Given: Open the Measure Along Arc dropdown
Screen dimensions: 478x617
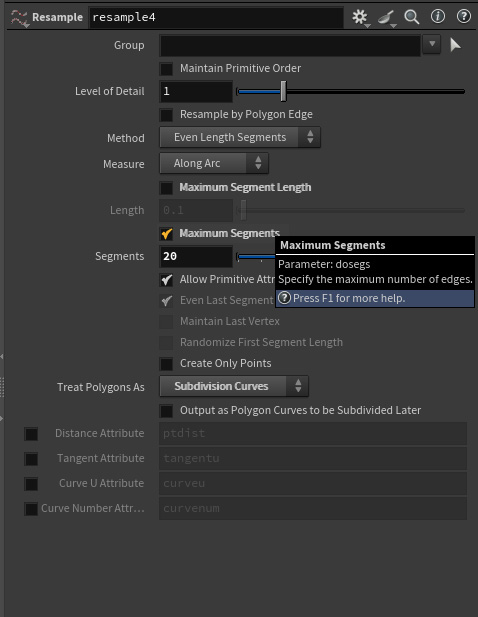Looking at the screenshot, I should (x=214, y=163).
